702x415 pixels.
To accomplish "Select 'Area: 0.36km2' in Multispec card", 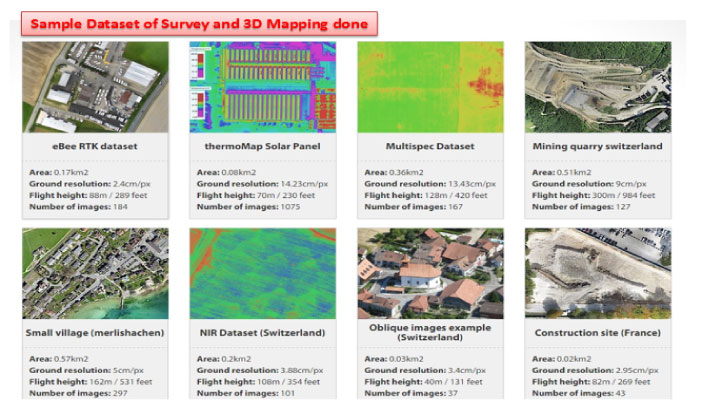I will pyautogui.click(x=394, y=172).
